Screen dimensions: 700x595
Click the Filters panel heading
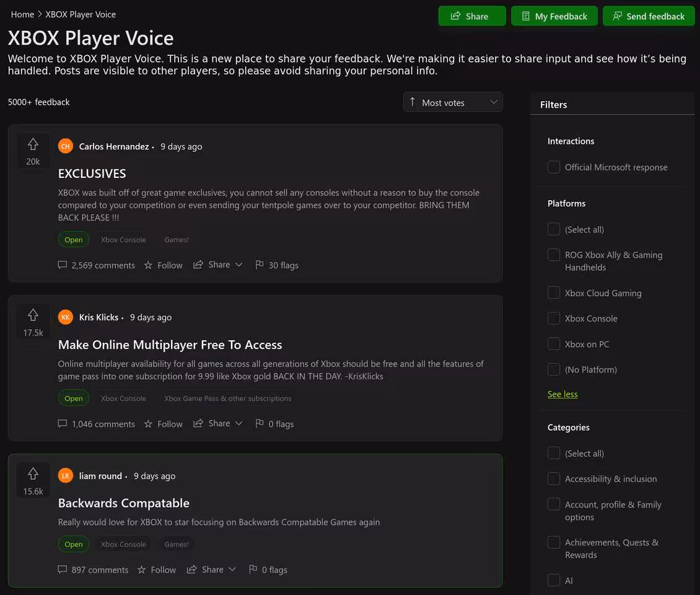(554, 105)
